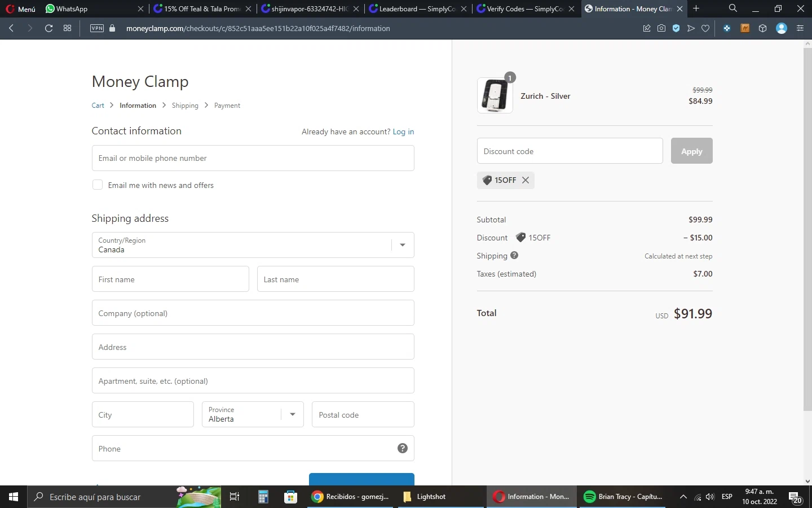Click the taskbar search box
812x508 pixels.
point(124,497)
